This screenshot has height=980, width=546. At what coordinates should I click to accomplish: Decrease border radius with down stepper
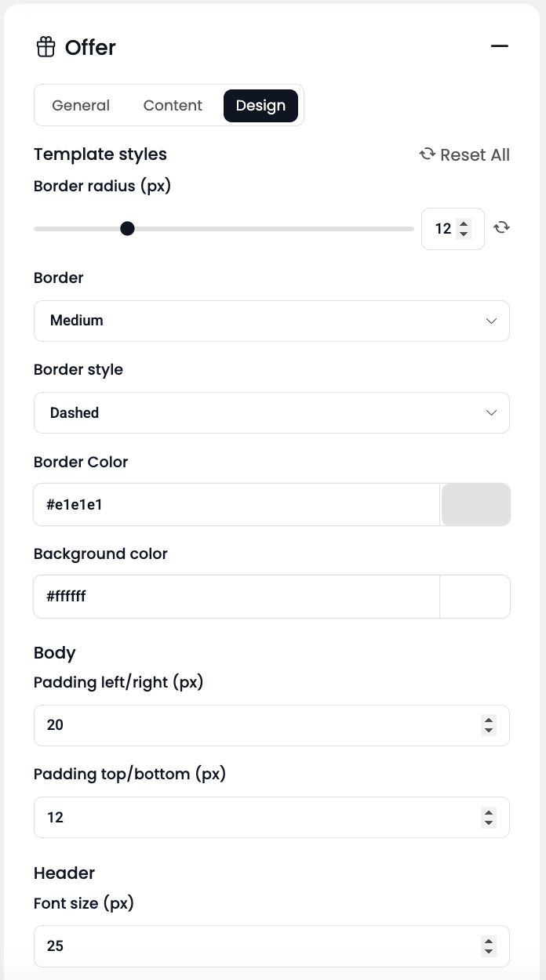point(464,234)
